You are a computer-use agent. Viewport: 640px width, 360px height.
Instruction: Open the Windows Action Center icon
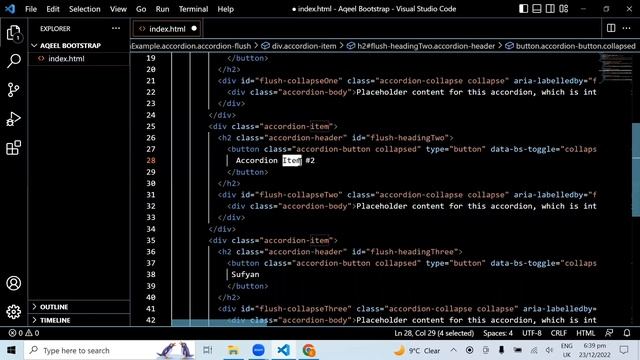coord(624,350)
